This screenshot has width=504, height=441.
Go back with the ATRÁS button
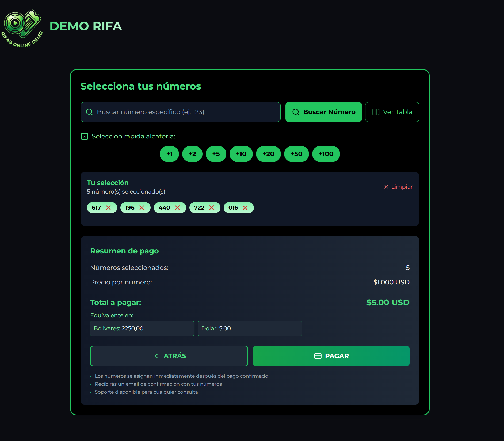coord(169,356)
